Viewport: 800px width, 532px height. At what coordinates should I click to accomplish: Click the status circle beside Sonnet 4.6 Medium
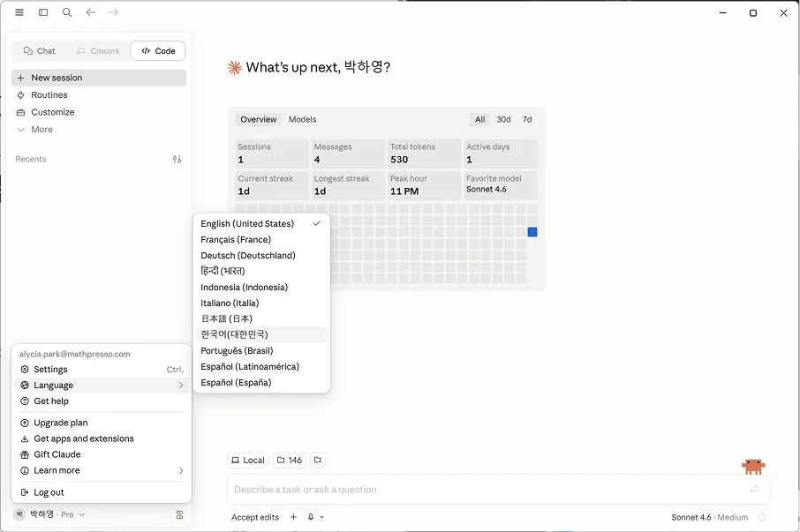click(762, 517)
